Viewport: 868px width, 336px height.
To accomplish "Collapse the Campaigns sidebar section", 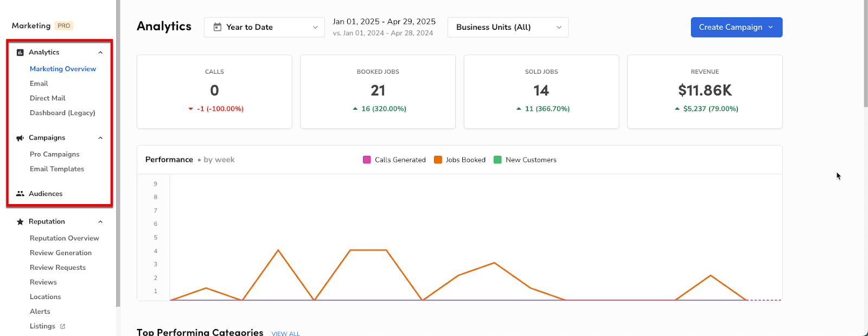I will click(100, 138).
